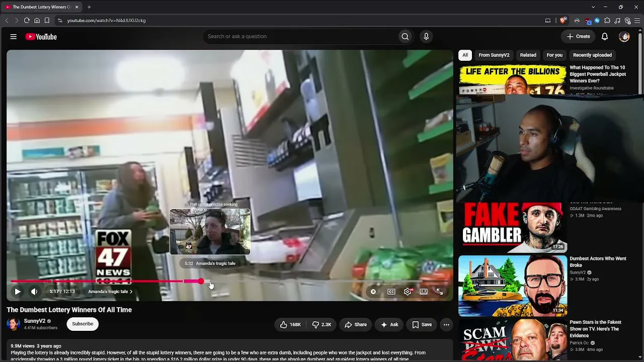Save the video to a playlist
Image resolution: width=644 pixels, height=362 pixels.
(422, 325)
